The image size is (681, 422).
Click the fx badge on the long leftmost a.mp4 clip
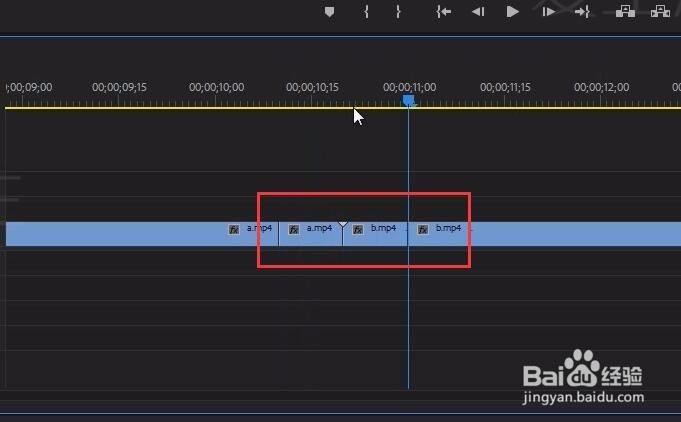[x=234, y=229]
